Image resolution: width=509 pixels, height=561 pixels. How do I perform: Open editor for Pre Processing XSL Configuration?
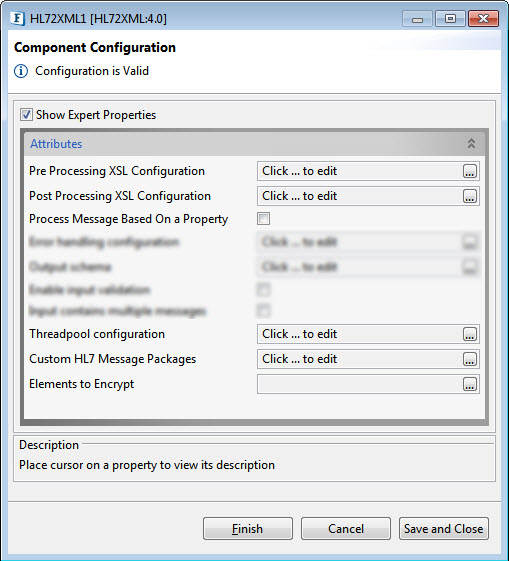coord(470,171)
